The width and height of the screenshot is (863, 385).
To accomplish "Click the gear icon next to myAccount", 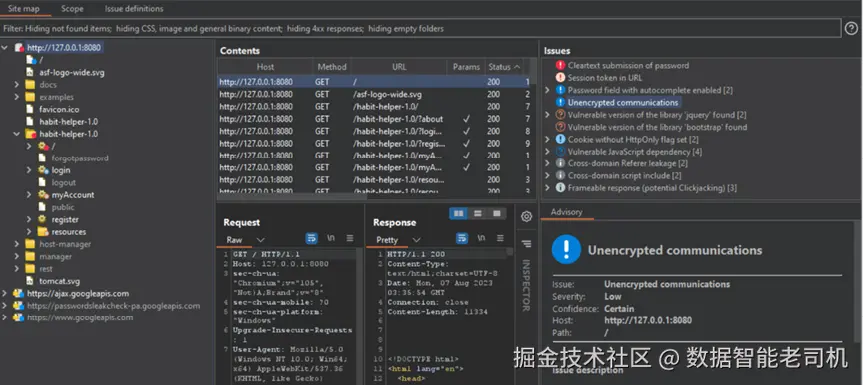I will pos(43,195).
